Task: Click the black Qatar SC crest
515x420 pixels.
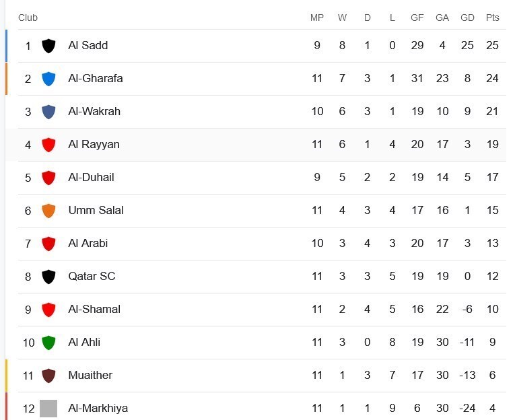Action: (48, 277)
